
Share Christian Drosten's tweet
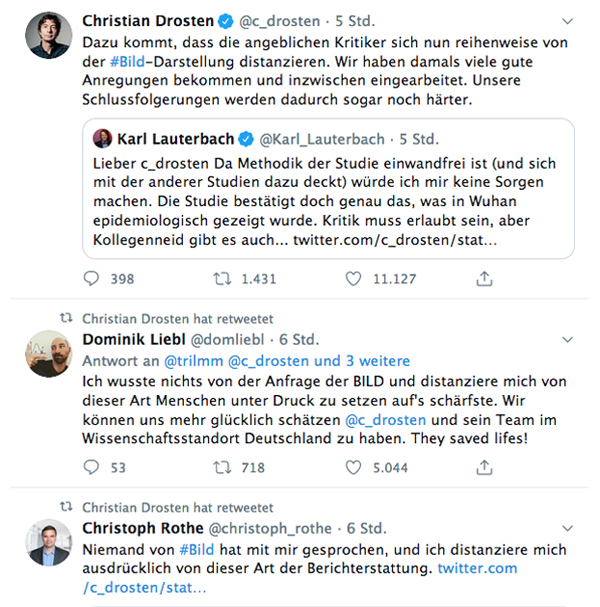click(485, 279)
